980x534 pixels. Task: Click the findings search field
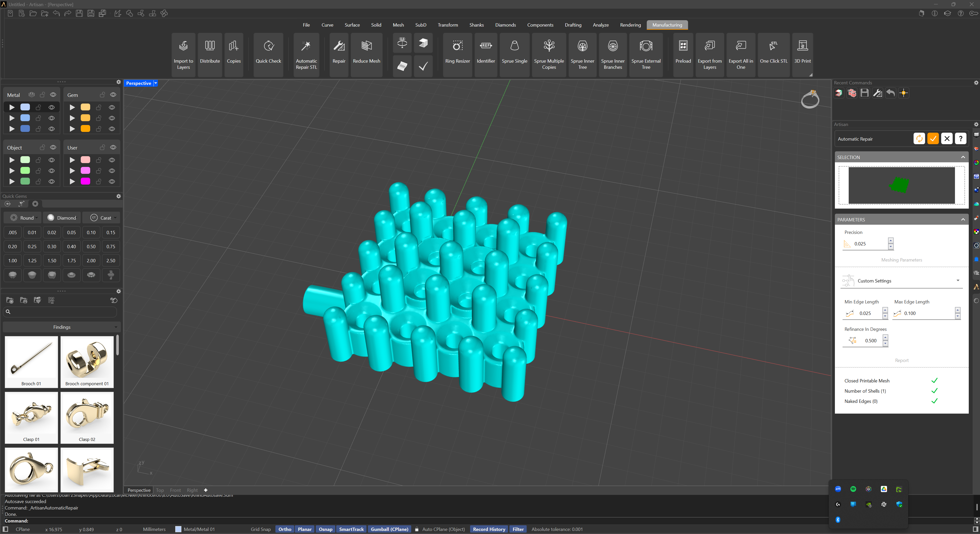60,312
